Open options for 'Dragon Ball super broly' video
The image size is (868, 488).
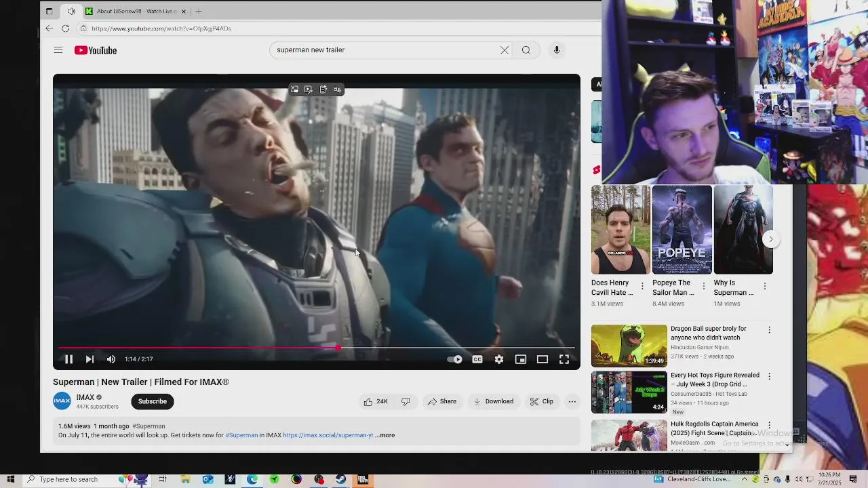tap(769, 330)
